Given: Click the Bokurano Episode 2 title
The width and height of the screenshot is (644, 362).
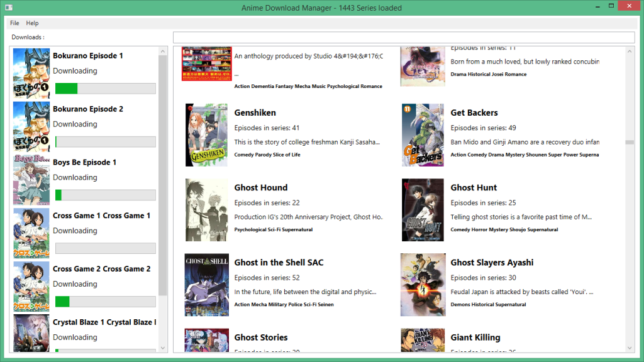Looking at the screenshot, I should [88, 109].
